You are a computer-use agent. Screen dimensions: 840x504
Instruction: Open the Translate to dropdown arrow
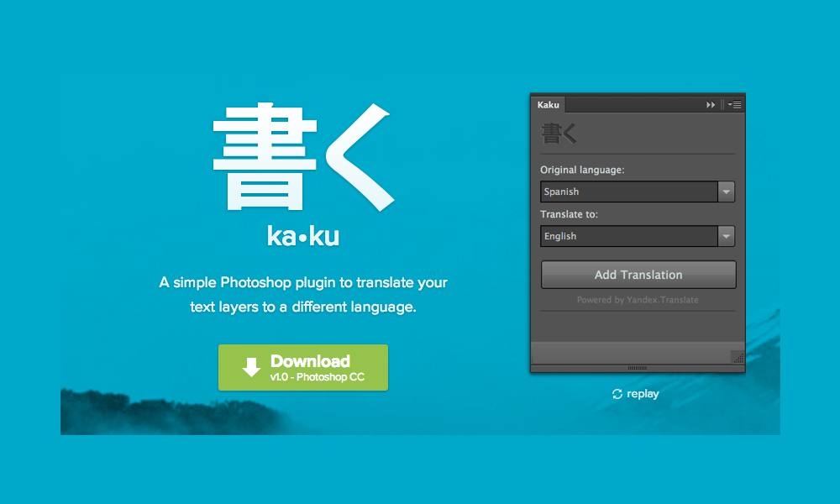726,236
